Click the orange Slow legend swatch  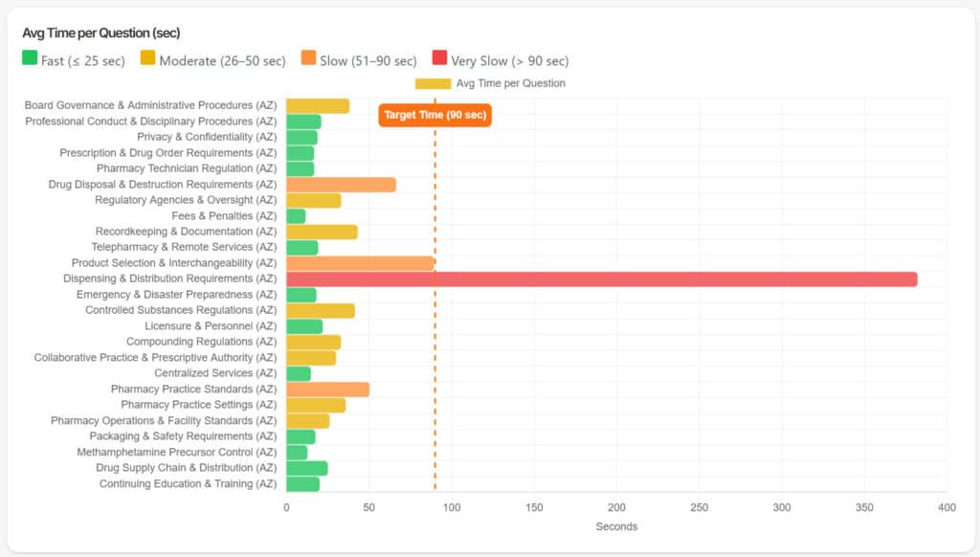[x=309, y=59]
